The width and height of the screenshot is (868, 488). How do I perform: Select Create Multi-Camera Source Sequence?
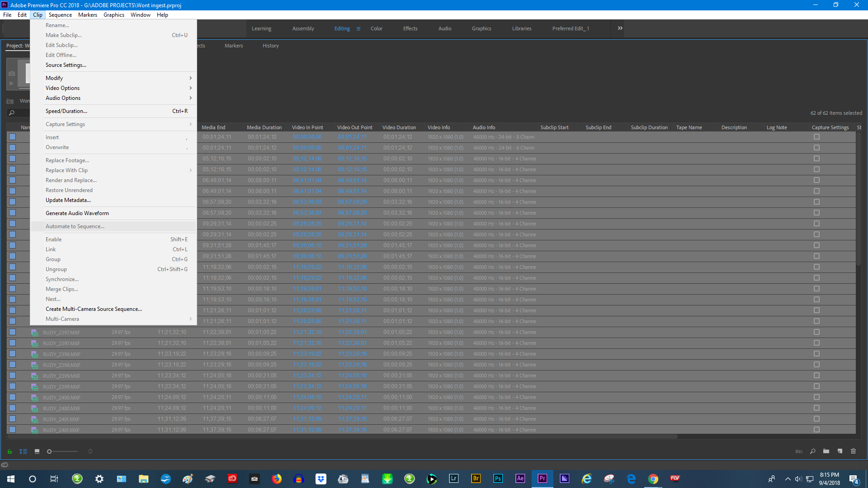(x=113, y=309)
